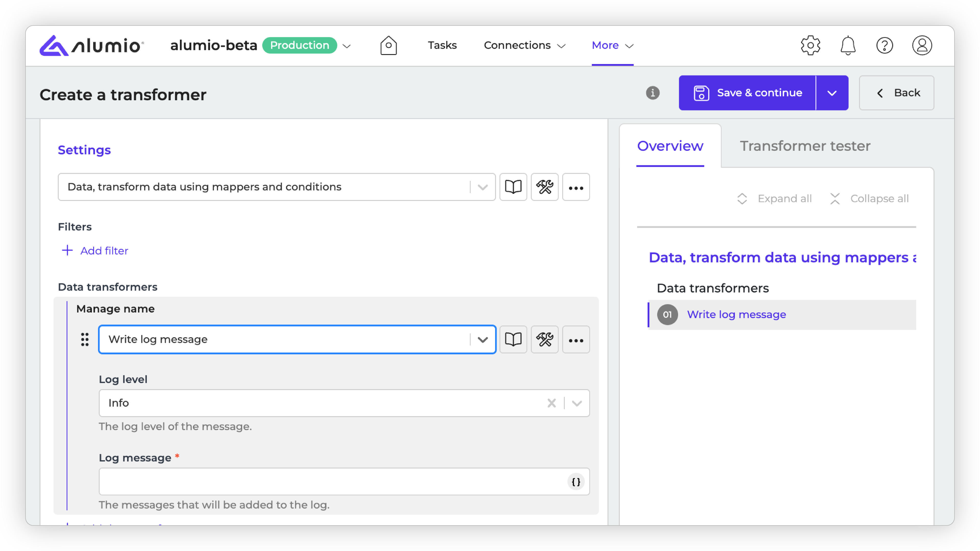980x551 pixels.
Task: Open notifications bell
Action: 848,45
